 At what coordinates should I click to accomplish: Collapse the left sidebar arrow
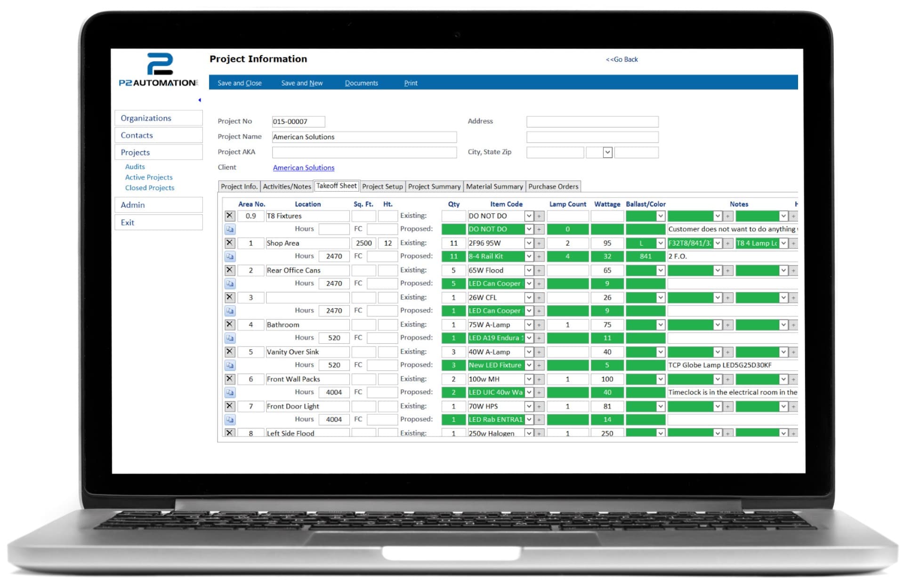[200, 100]
